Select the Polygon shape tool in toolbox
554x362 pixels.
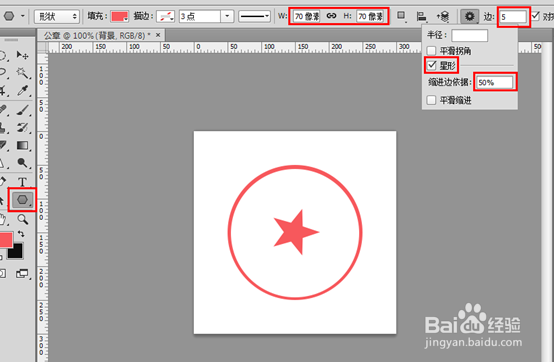pos(22,200)
